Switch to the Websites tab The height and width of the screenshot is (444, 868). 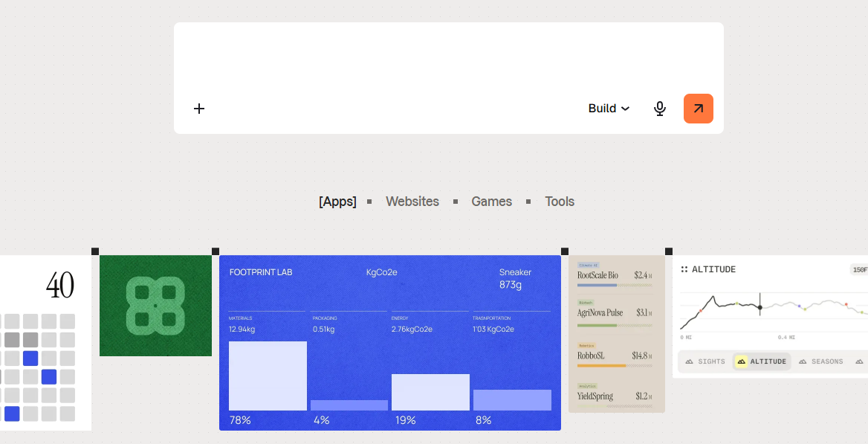coord(412,202)
